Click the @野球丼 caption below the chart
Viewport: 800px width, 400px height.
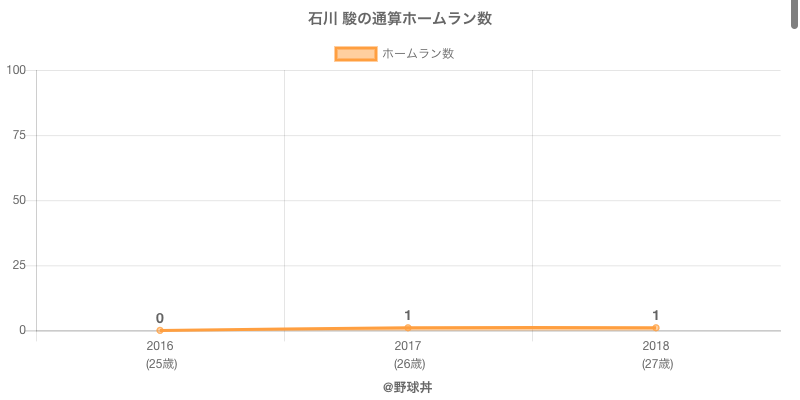[x=407, y=387]
